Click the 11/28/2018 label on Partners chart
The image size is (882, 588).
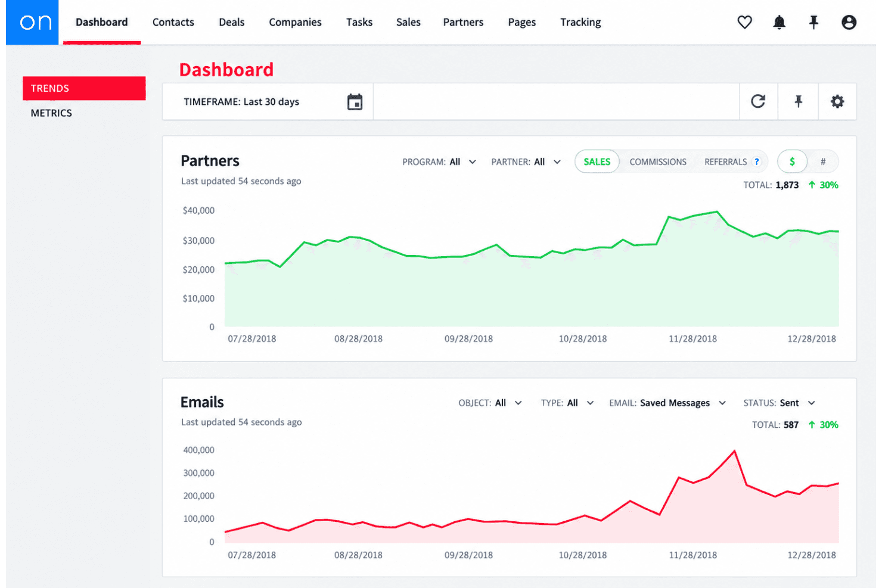pos(692,339)
